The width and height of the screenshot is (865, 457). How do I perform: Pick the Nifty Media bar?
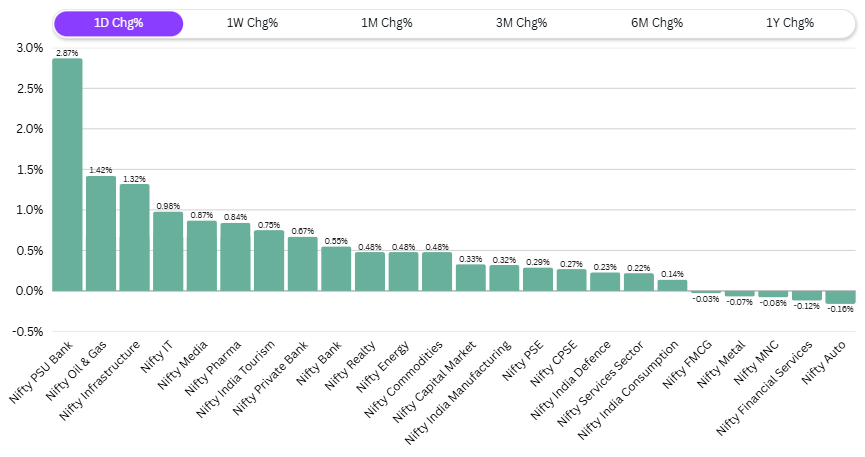pyautogui.click(x=202, y=256)
